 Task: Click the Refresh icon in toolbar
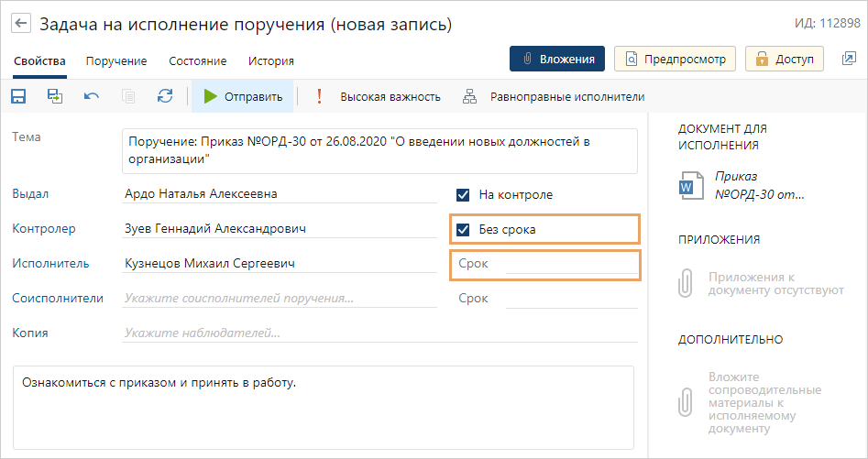tap(165, 96)
